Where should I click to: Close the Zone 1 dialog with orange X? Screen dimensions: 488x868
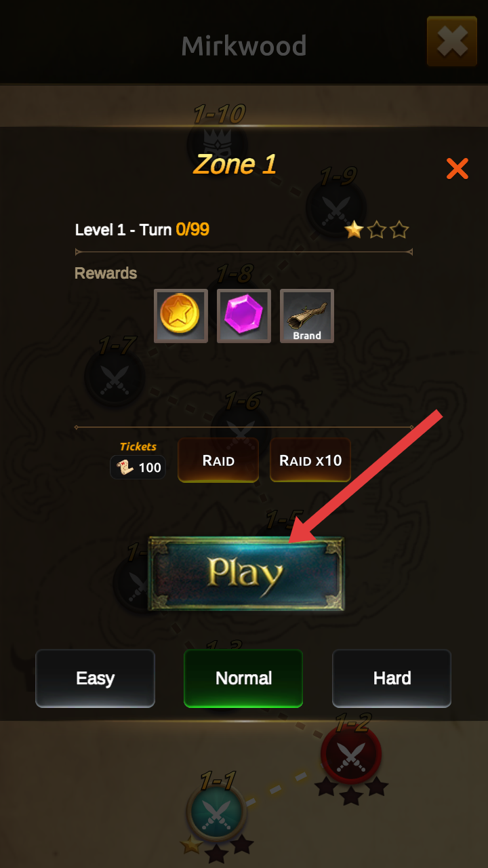click(457, 168)
